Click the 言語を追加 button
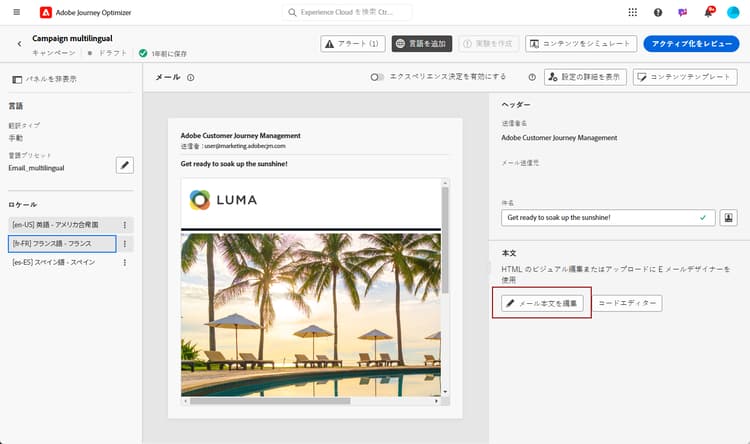The width and height of the screenshot is (750, 444). pyautogui.click(x=422, y=44)
